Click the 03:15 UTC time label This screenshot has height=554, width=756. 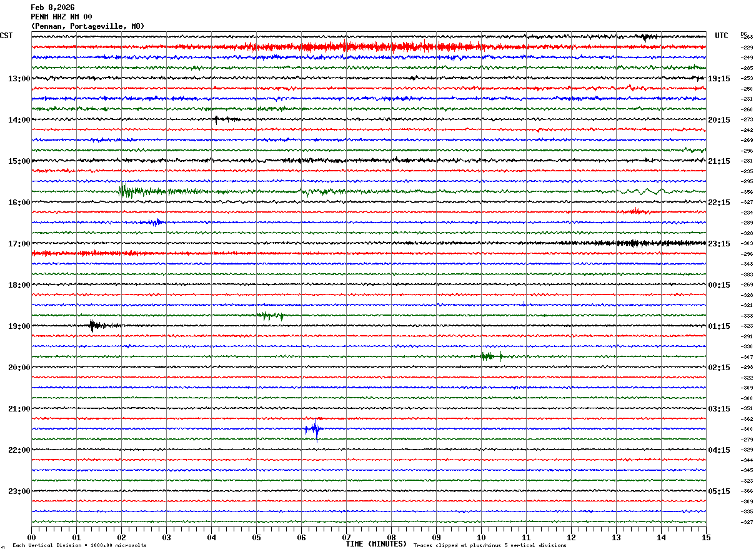click(719, 409)
